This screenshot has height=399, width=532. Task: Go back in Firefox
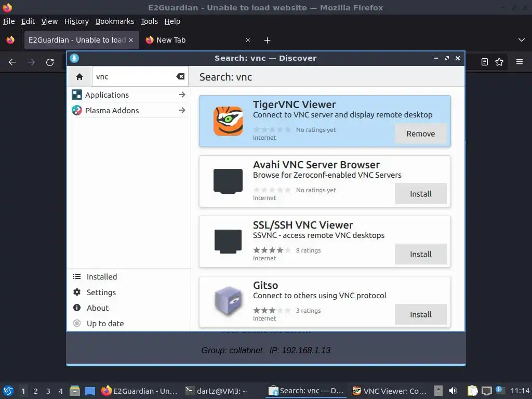click(12, 62)
